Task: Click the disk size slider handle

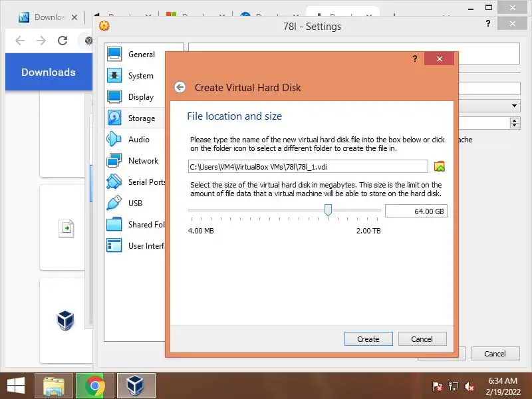Action: click(328, 210)
